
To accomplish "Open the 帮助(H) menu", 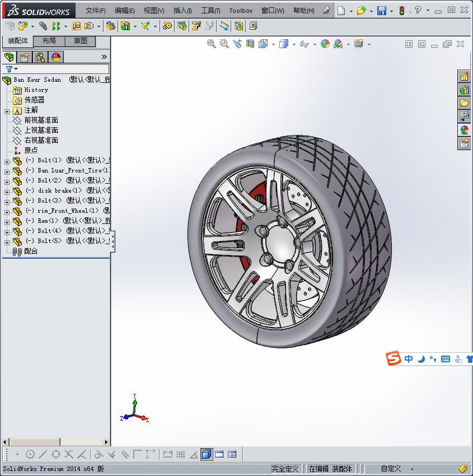I will pyautogui.click(x=304, y=11).
